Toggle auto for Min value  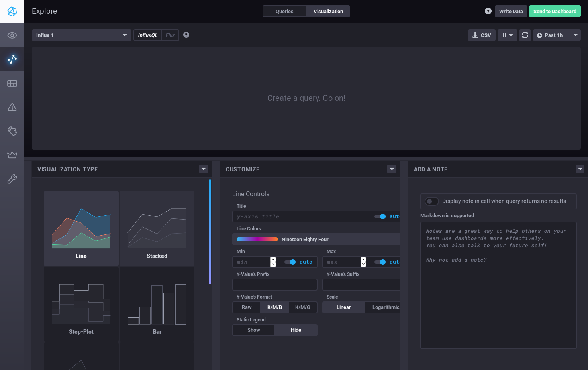pyautogui.click(x=290, y=262)
